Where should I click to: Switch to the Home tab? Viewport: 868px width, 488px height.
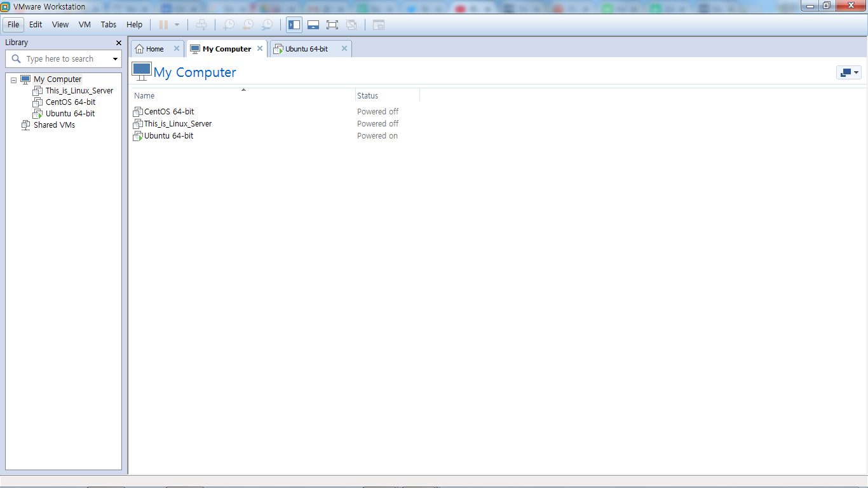(x=155, y=49)
